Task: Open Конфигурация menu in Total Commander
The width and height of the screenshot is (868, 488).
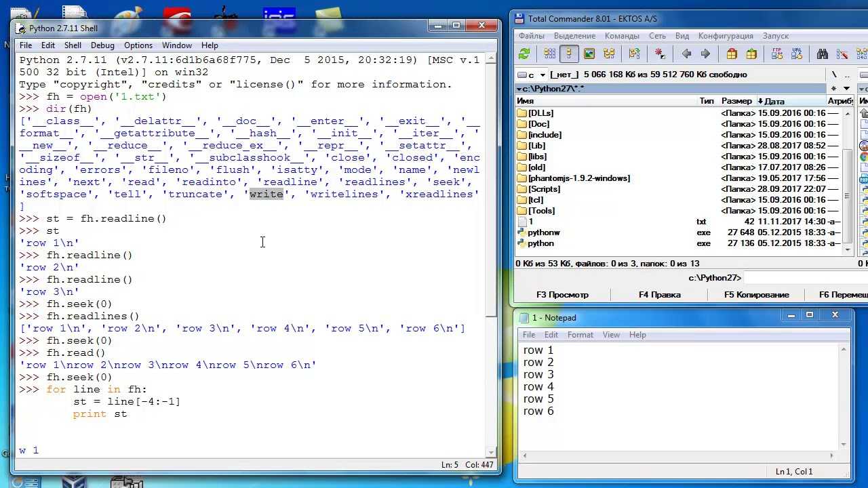Action: [726, 36]
